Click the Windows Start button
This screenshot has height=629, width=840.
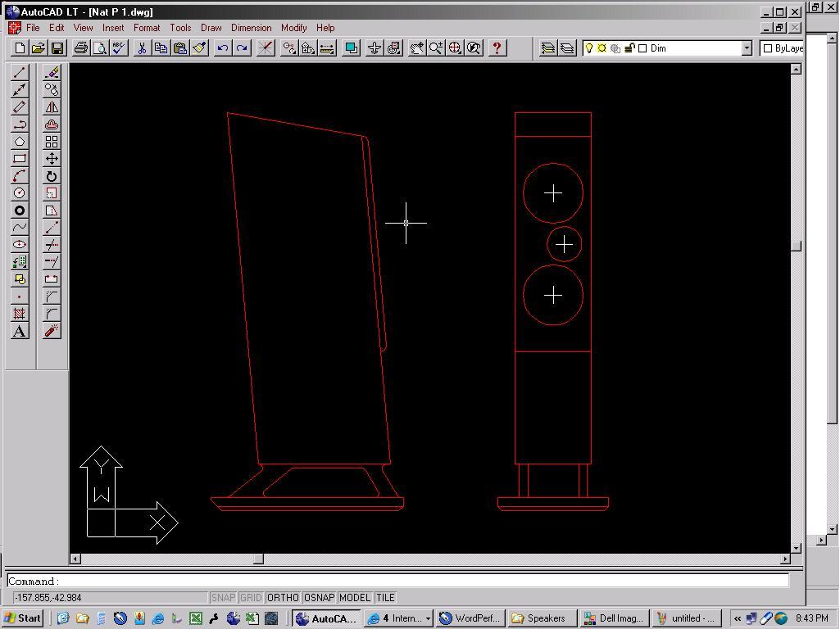coord(22,618)
